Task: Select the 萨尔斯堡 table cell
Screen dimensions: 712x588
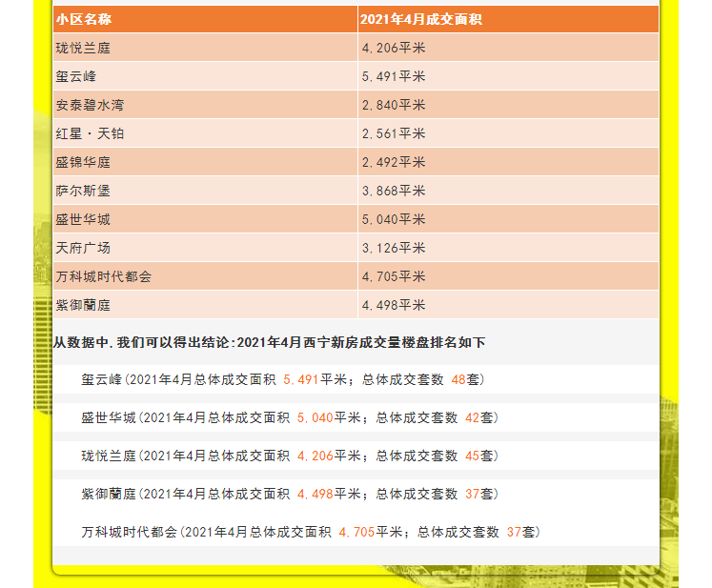Action: [205, 191]
